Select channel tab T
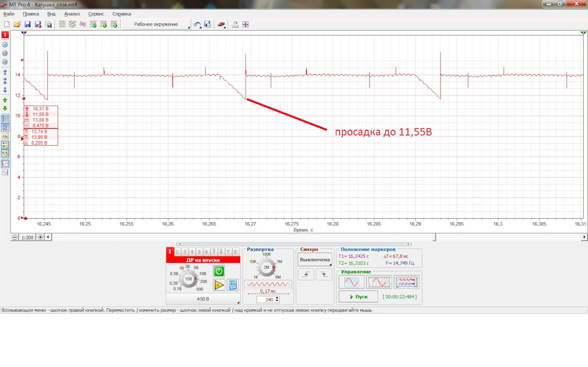 tap(228, 252)
